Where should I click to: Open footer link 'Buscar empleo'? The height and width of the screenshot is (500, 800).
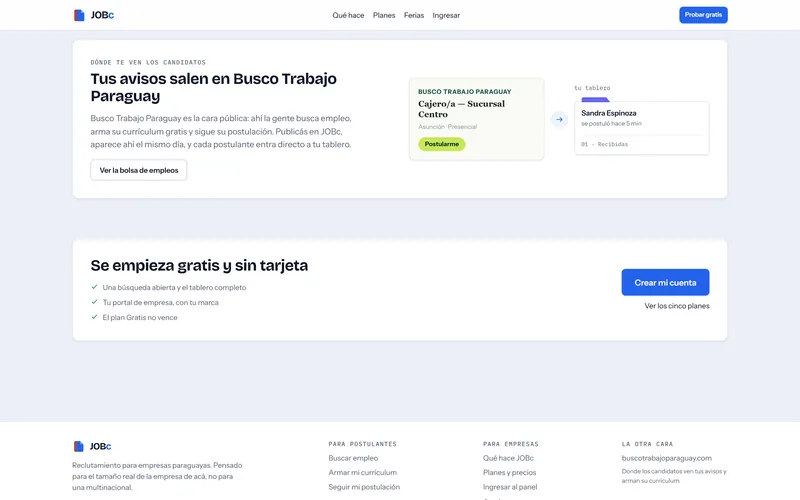(353, 458)
